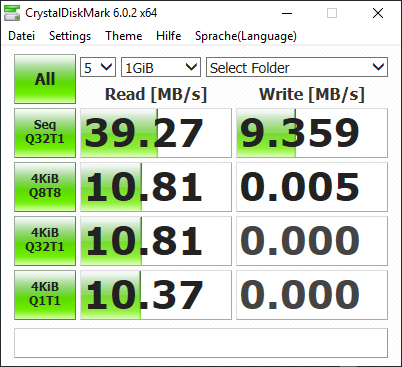Click the CrystalDiskMark app icon in title bar
Viewport: 402px width, 367px height.
point(12,13)
